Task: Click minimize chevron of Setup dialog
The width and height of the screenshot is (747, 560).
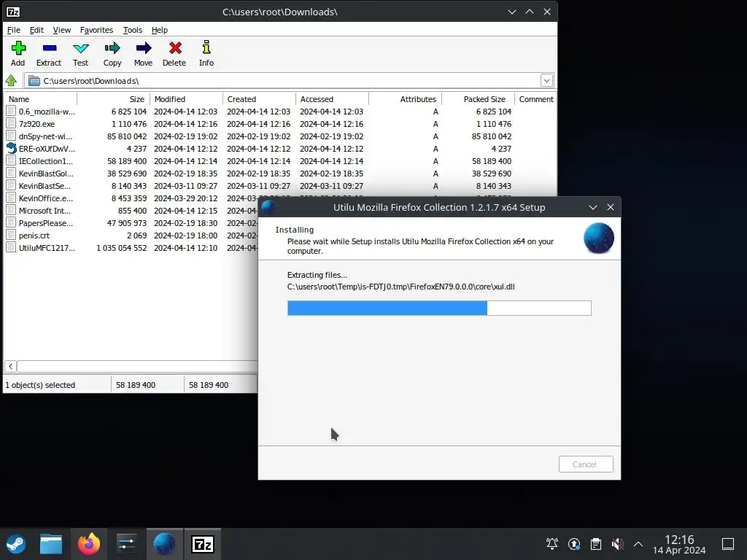Action: pos(593,207)
